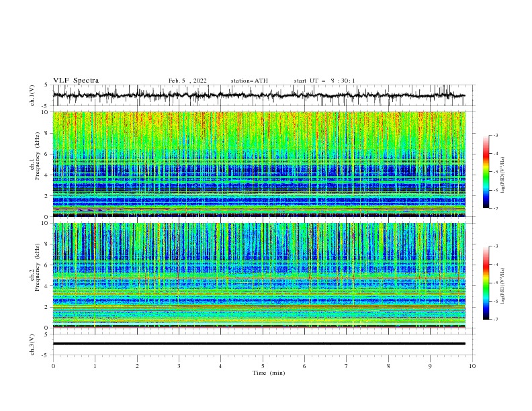The image size is (532, 411).
Task: Click the thick black ch.3 voltage trace
Action: coord(259,344)
